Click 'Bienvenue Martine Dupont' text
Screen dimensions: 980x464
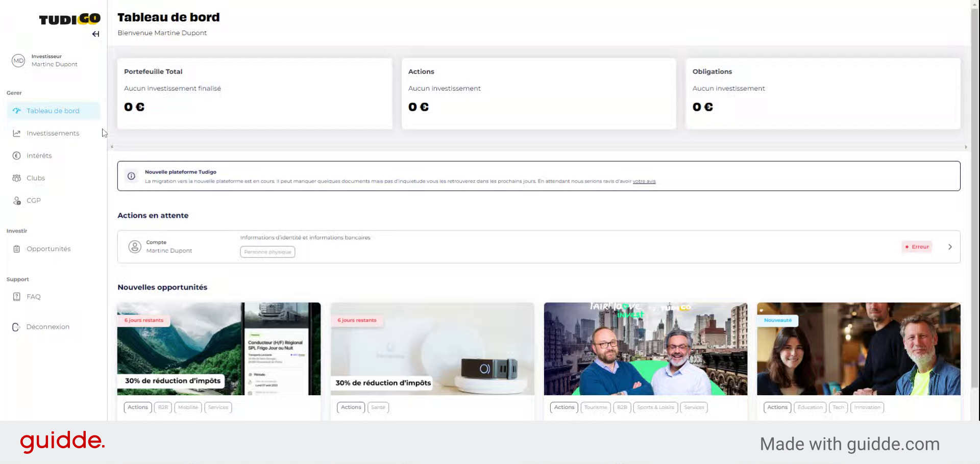[x=162, y=33]
